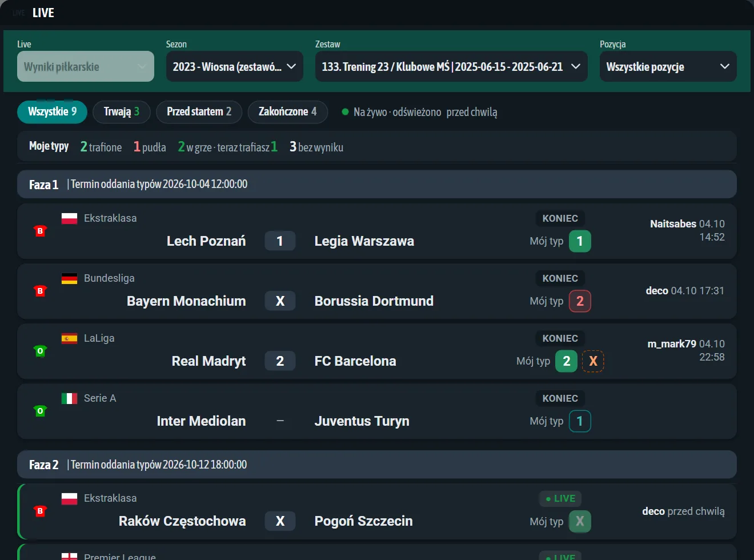Click red B shirt icon beside Bayern Monachium
Screen dimensions: 754x560
40,291
